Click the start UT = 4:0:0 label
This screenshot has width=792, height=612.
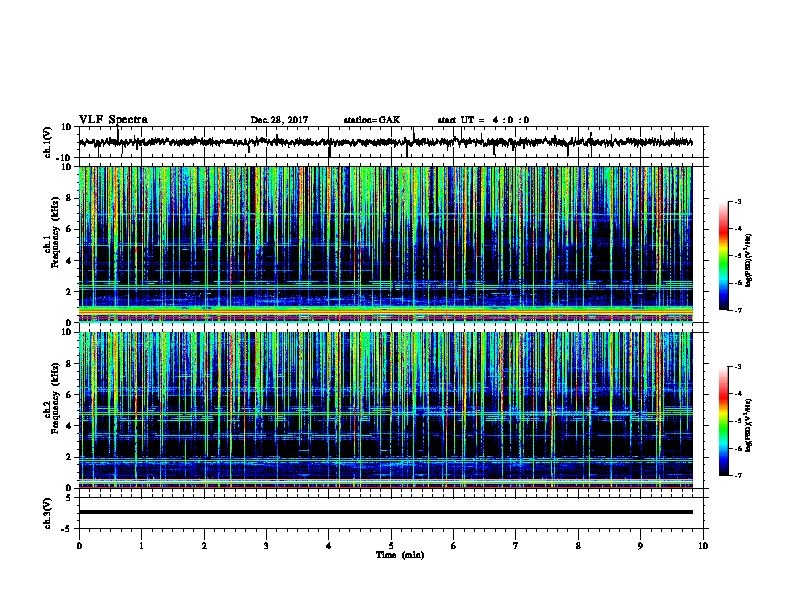pyautogui.click(x=483, y=120)
